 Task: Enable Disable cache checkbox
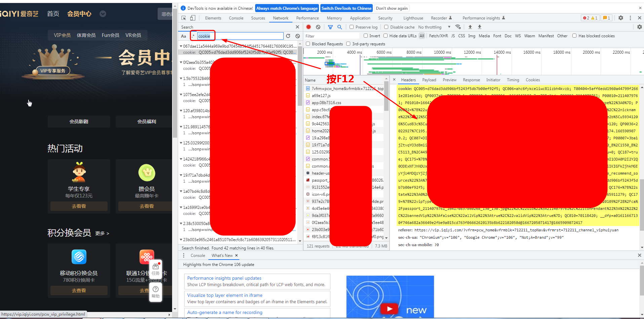coord(386,27)
